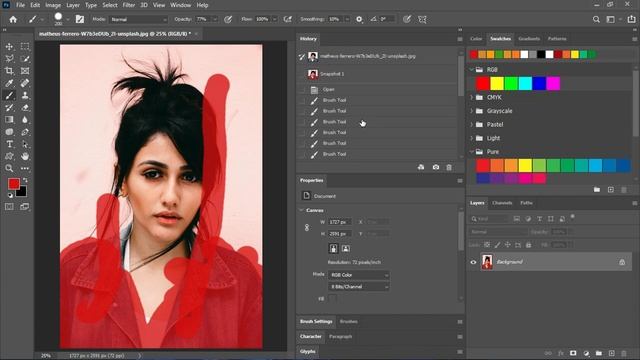Select the Move tool

pos(9,47)
